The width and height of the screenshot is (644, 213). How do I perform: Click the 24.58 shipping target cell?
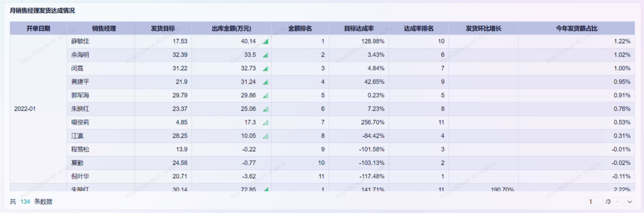163,163
